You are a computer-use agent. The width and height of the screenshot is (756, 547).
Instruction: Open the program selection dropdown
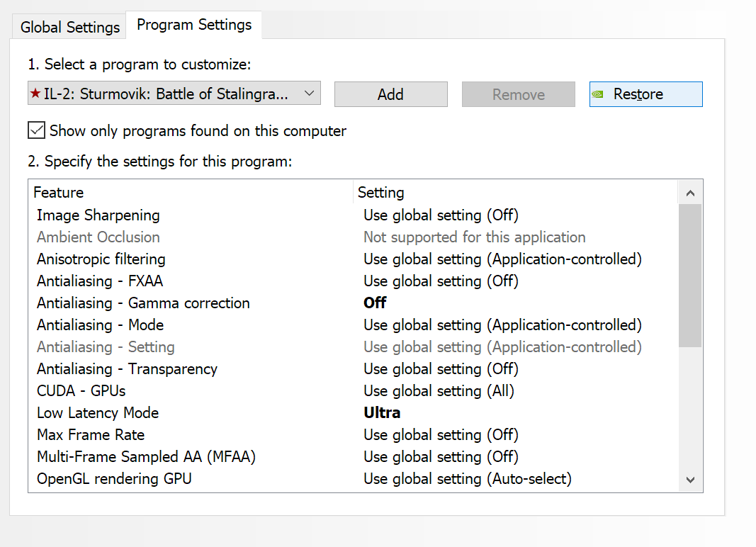point(309,94)
